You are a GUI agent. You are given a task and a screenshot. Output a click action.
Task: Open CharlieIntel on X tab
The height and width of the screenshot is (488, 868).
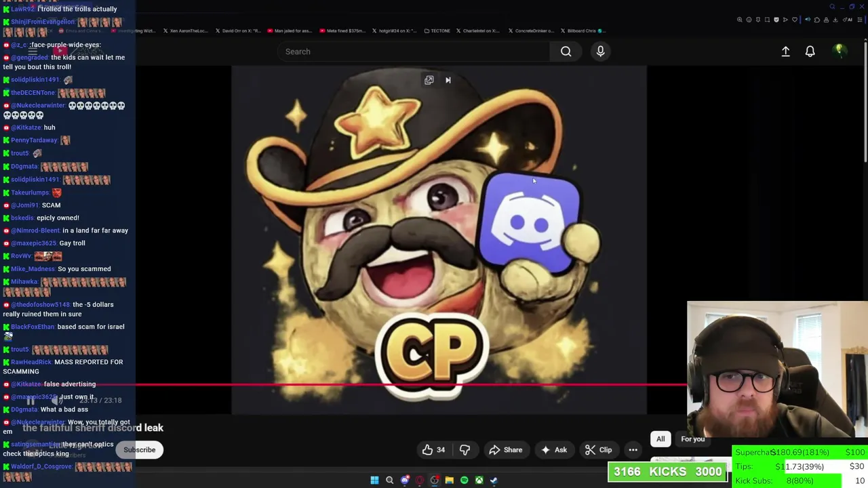coord(478,30)
